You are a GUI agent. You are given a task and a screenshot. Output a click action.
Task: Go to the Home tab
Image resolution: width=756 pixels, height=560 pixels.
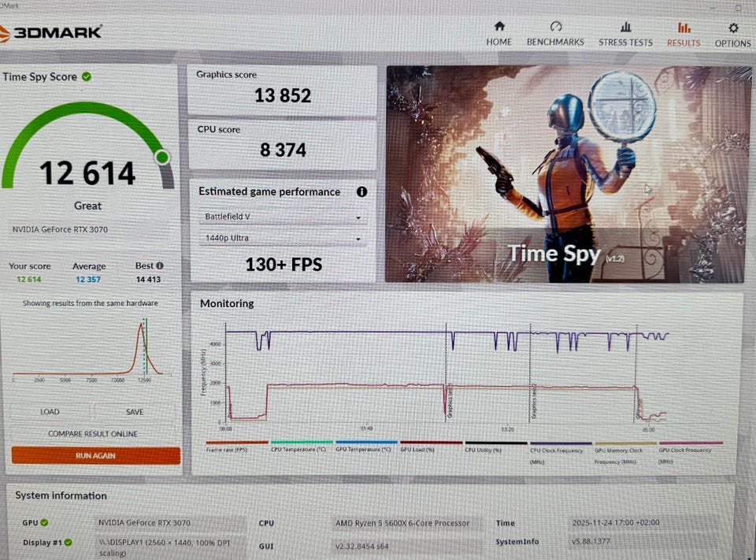coord(499,34)
